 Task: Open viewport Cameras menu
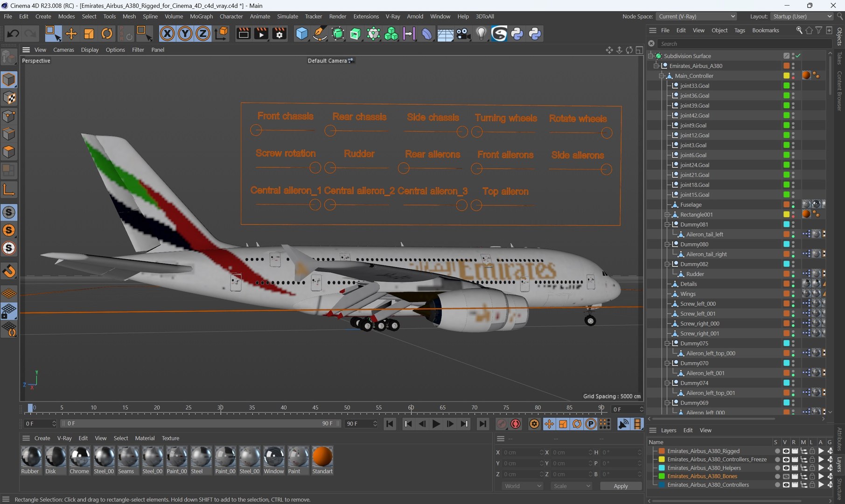point(63,50)
